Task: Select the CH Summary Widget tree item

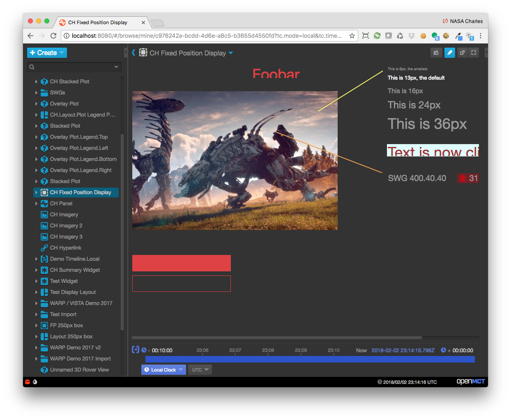Action: tap(76, 270)
